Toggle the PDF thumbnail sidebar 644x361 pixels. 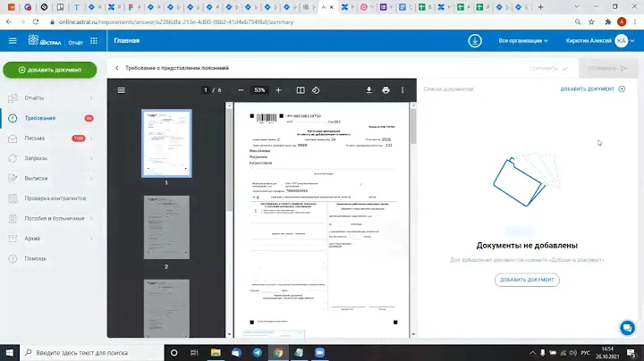pos(122,90)
